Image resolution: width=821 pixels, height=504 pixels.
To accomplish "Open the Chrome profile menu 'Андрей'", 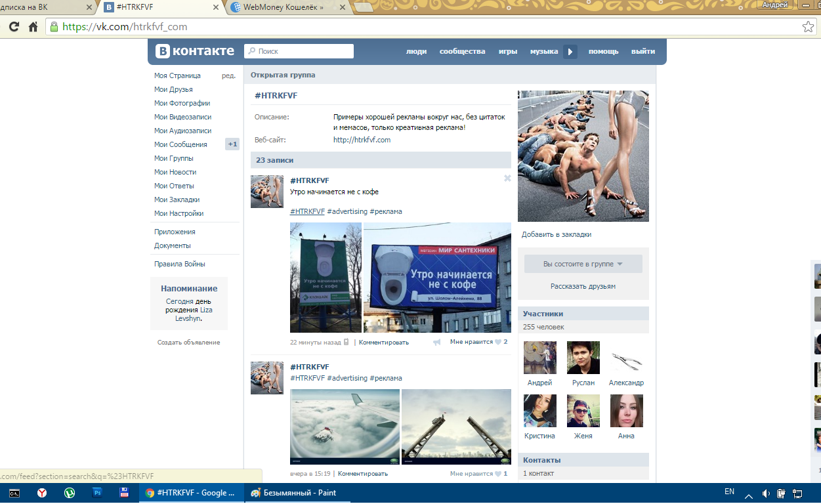I will (x=775, y=5).
